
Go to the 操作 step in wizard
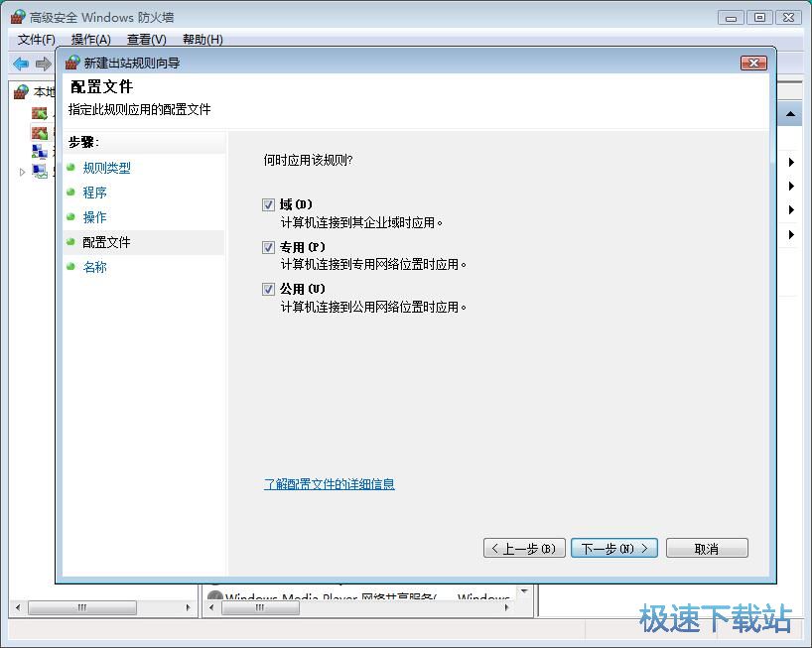94,217
